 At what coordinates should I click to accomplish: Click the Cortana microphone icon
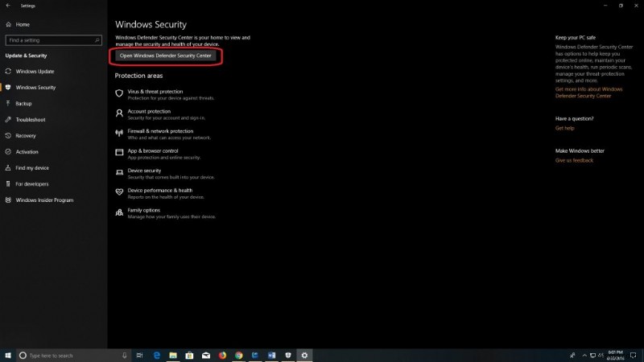tap(125, 356)
